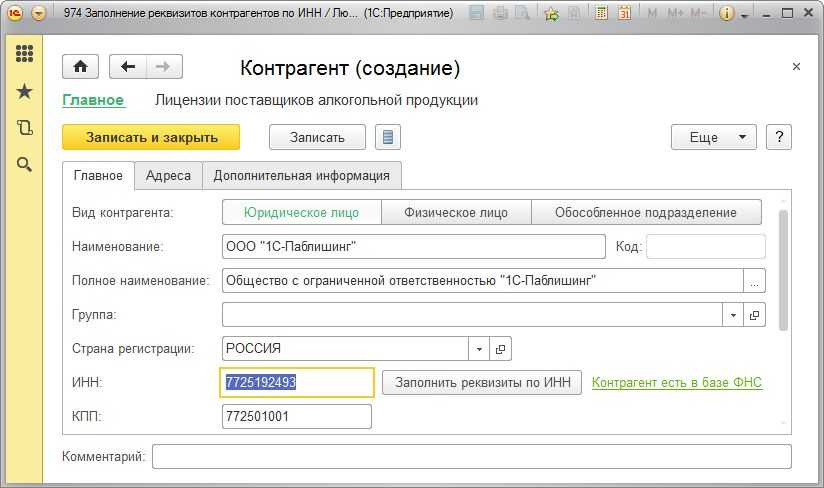The image size is (824, 488).
Task: Click the document list icon beside Записать
Action: 387,138
